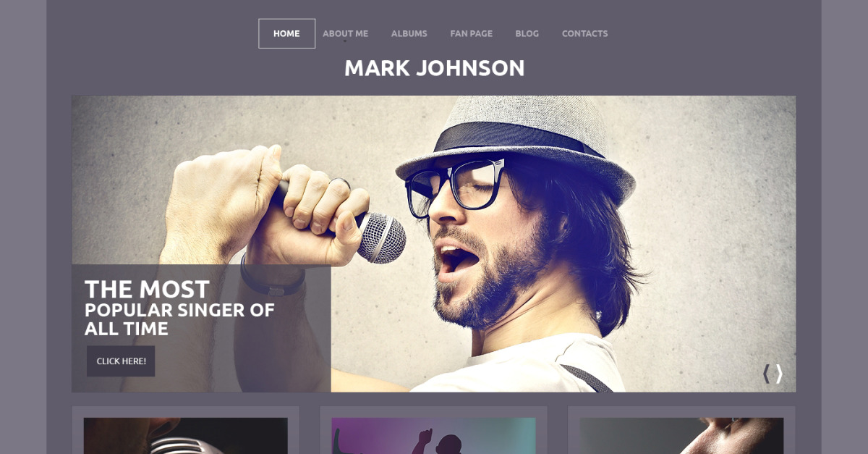This screenshot has height=454, width=868.
Task: Navigate to the ALBUMS page
Action: pos(409,33)
